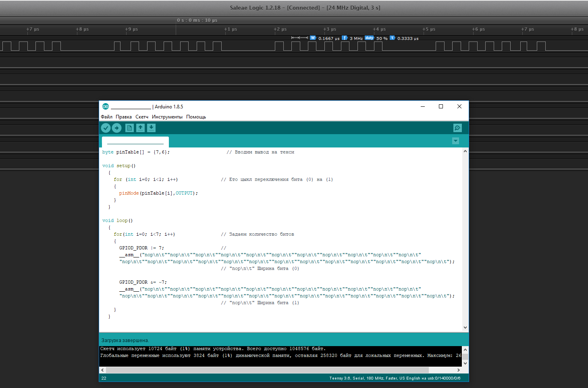The image size is (588, 388).
Task: Click the 'Скетч использует 10724 байт' console line
Action: 213,349
